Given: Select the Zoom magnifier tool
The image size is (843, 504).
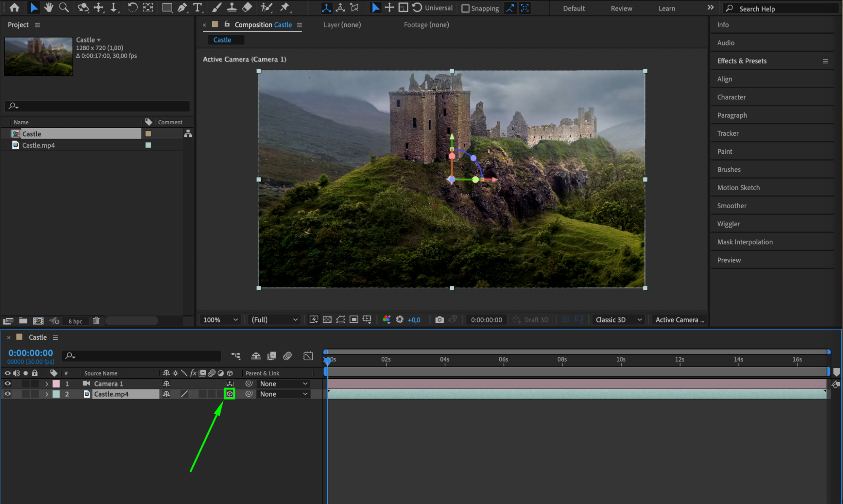Looking at the screenshot, I should pyautogui.click(x=64, y=8).
